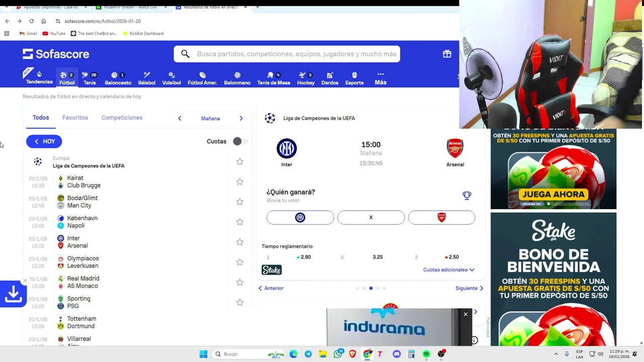644x362 pixels.
Task: Open the Tendencias sports section
Action: click(x=39, y=77)
